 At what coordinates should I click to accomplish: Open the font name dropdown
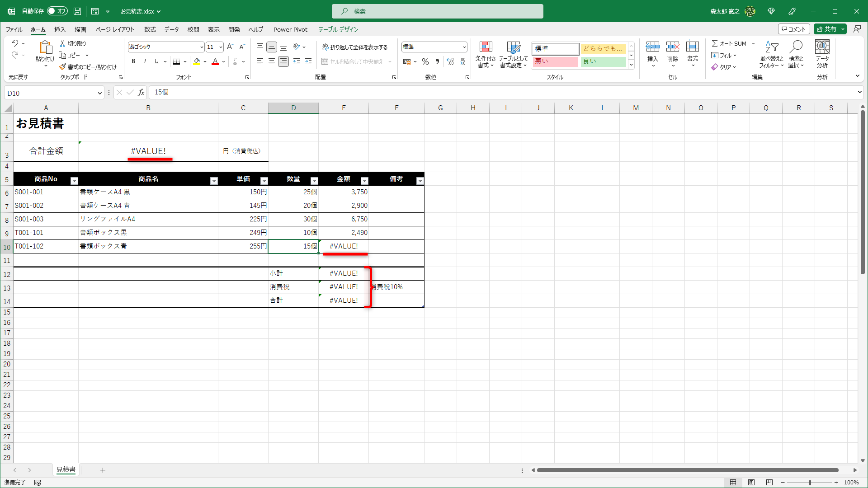pyautogui.click(x=202, y=47)
